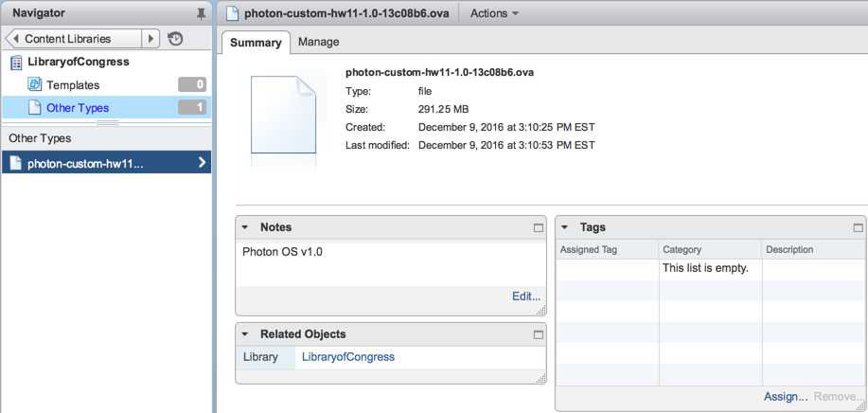Switch to the Manage tab
Viewport: 868px width, 413px height.
pos(318,43)
